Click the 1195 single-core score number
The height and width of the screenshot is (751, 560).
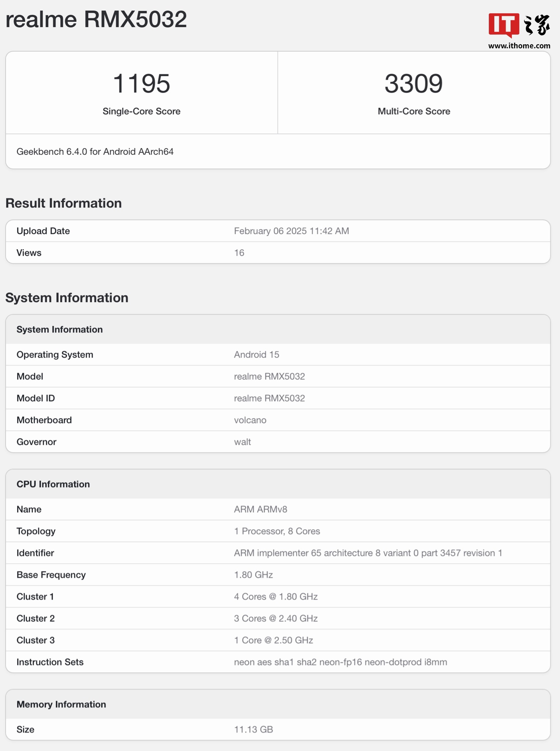pos(141,84)
